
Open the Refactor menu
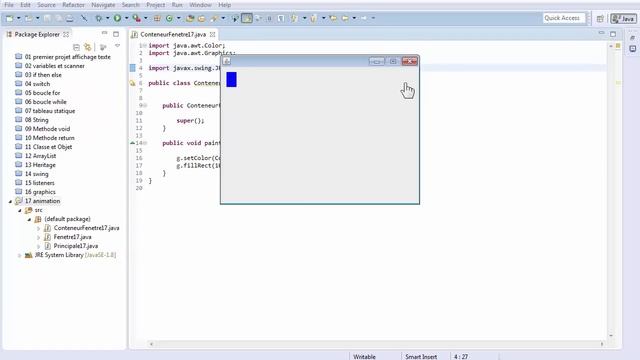(x=73, y=5)
